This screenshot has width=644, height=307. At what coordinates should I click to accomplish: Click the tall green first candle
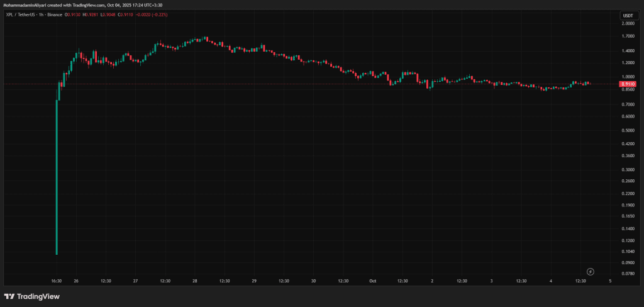[x=57, y=176]
